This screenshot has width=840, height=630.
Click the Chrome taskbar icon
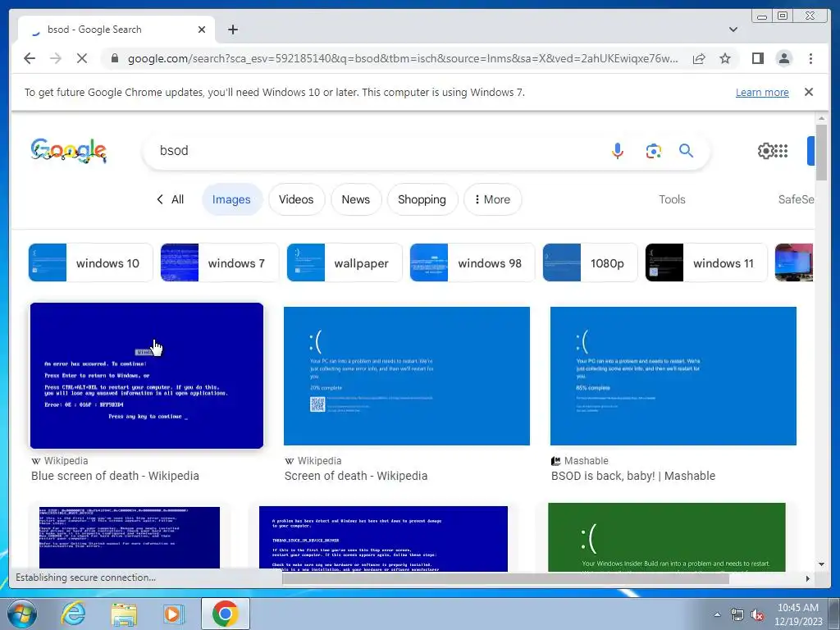click(225, 614)
